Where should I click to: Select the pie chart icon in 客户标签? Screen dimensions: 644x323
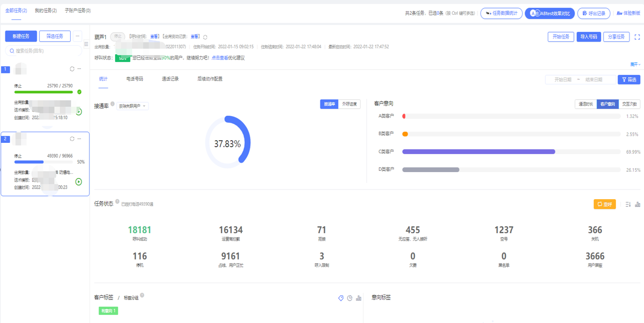(350, 298)
